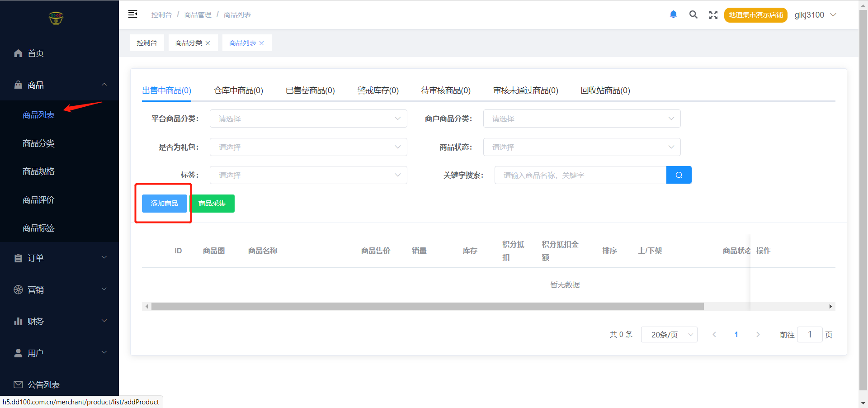The height and width of the screenshot is (408, 868).
Task: Click the 添加商品 button
Action: [164, 203]
